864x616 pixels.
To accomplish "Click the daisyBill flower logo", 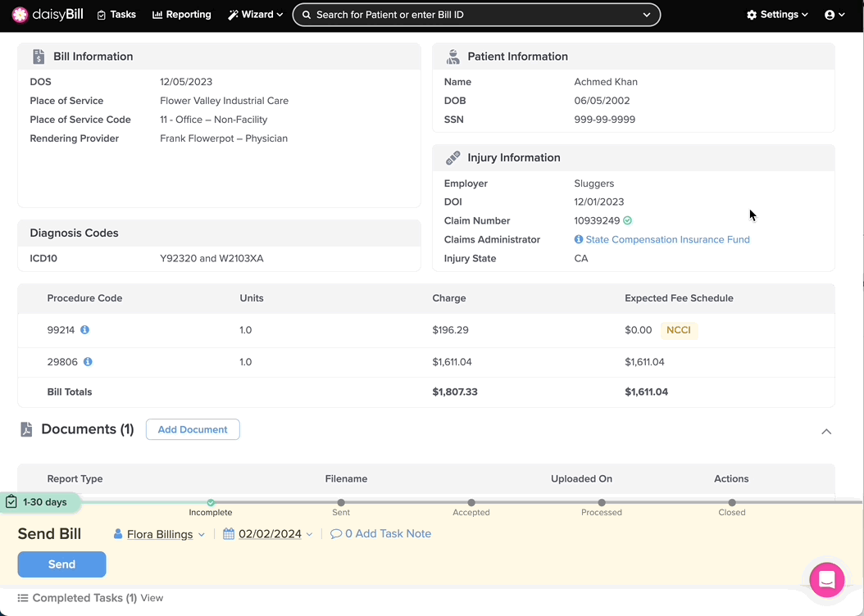I will pyautogui.click(x=20, y=15).
